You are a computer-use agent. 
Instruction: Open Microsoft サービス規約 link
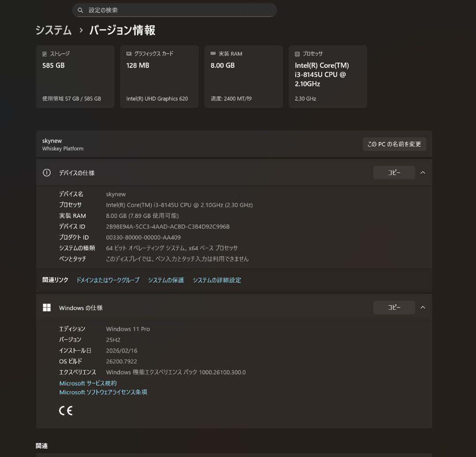tap(88, 383)
